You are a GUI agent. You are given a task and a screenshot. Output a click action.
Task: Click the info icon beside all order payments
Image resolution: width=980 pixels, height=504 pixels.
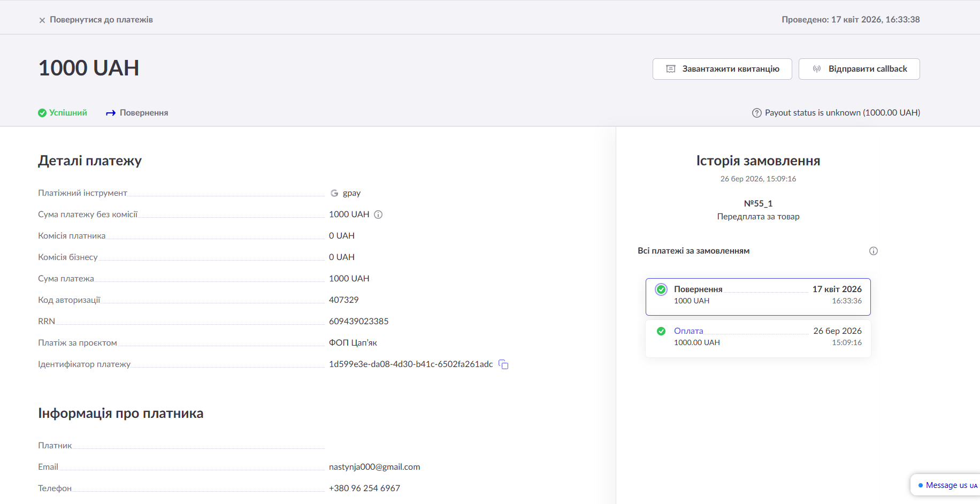click(874, 251)
